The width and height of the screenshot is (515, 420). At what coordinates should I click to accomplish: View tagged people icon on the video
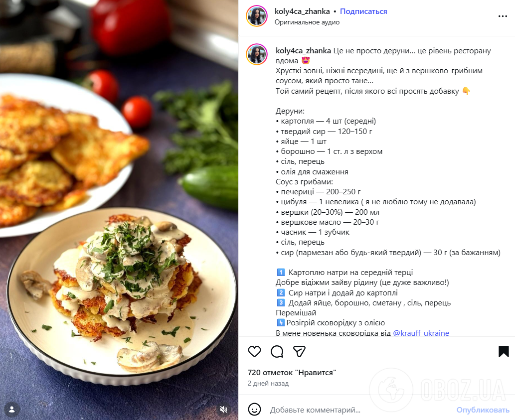pyautogui.click(x=12, y=409)
